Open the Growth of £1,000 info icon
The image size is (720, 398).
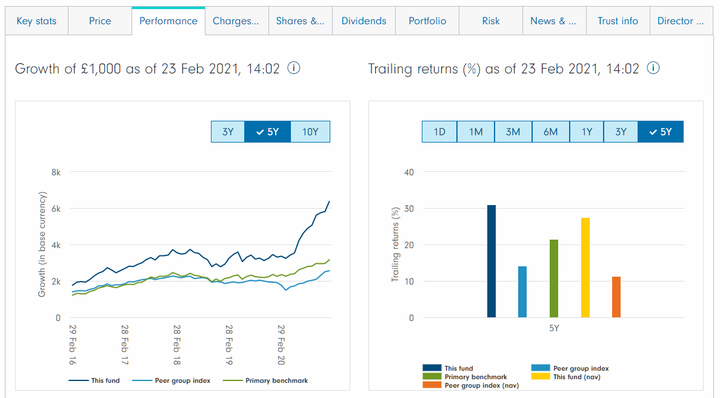pos(293,68)
